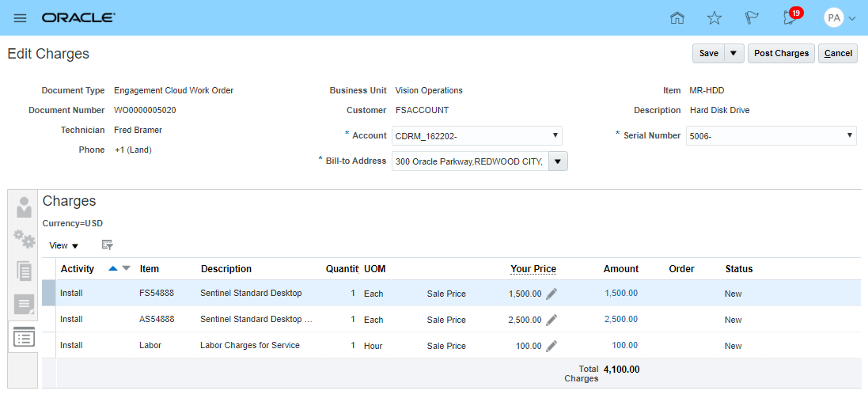Click the Query By Example filter icon
868x402 pixels.
point(107,245)
